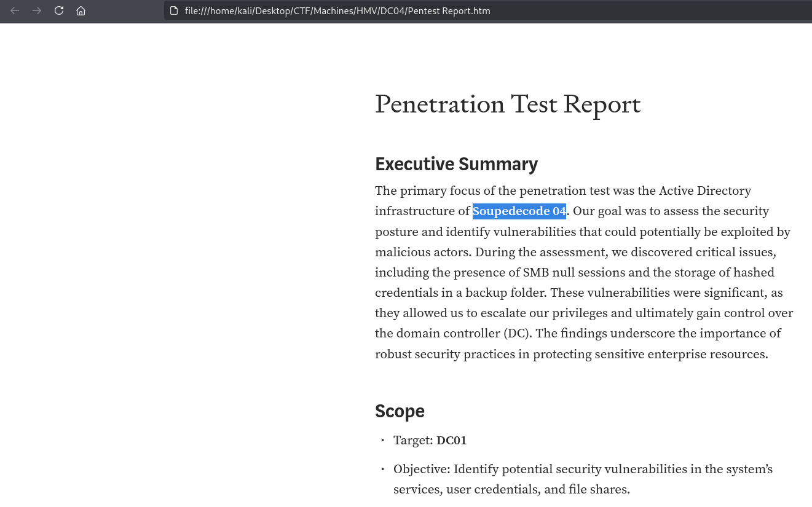Focus the address bar file URL
The width and height of the screenshot is (812, 507).
pyautogui.click(x=337, y=10)
